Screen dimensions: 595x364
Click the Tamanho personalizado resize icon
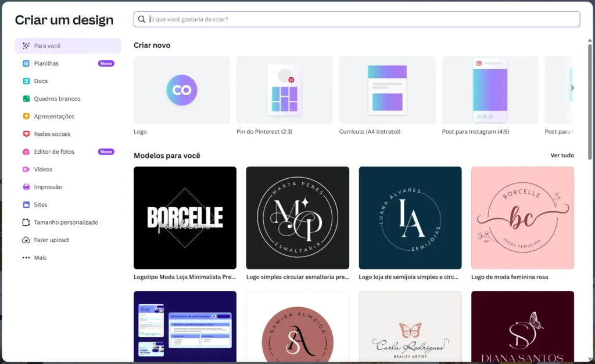(26, 222)
